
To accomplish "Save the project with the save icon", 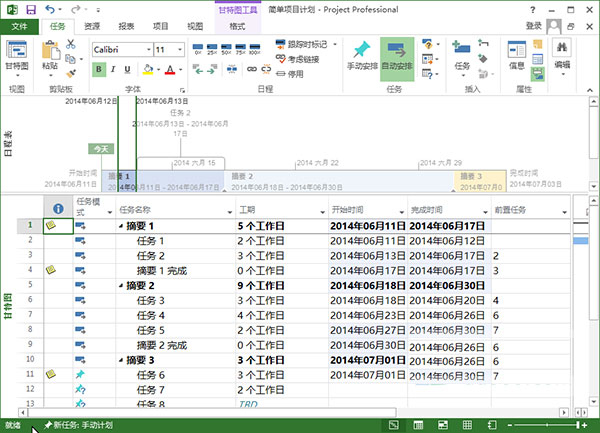I will pyautogui.click(x=30, y=10).
